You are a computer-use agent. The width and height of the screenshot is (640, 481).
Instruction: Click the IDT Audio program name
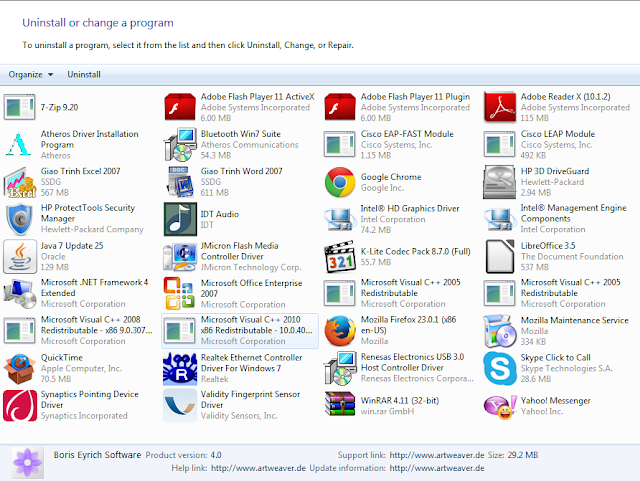[x=220, y=214]
